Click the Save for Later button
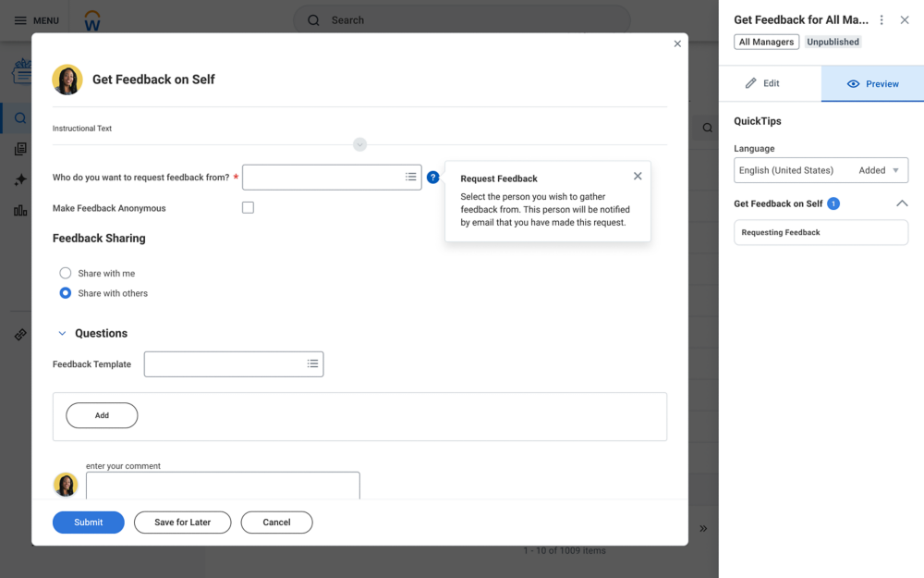Screen dimensions: 924x578 (x=182, y=523)
